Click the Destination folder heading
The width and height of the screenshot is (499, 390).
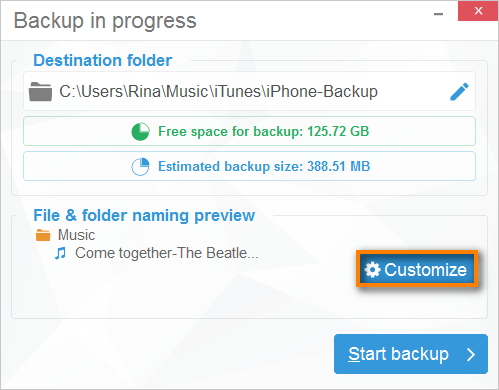click(103, 60)
